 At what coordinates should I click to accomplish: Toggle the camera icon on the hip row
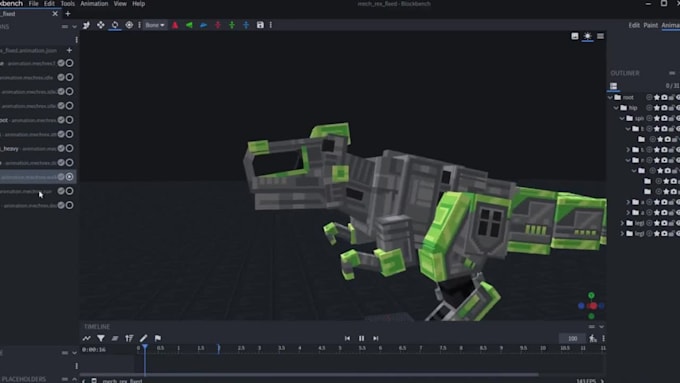pos(664,108)
